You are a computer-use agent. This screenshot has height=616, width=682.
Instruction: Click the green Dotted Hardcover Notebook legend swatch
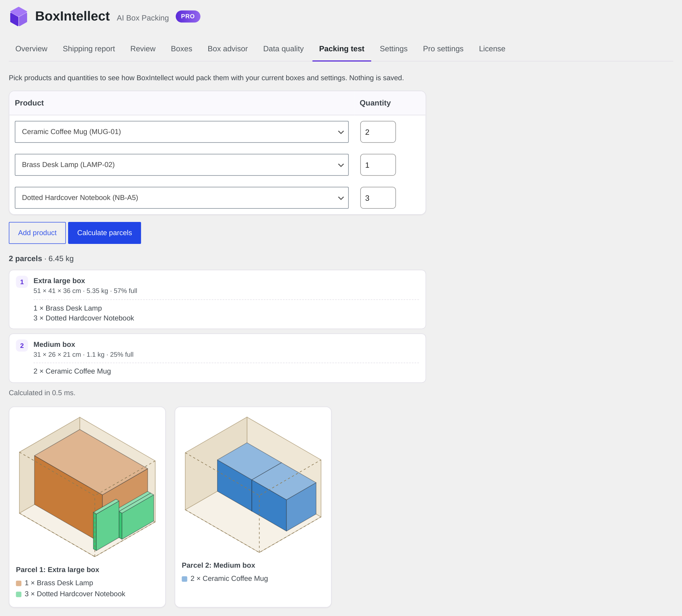point(19,594)
